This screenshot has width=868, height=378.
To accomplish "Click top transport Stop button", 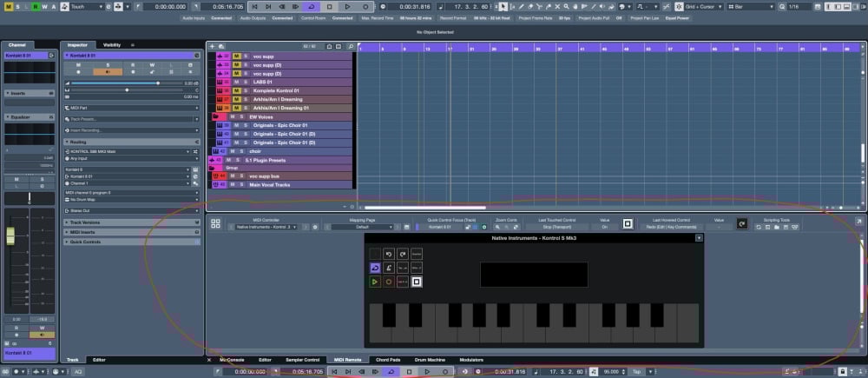I will 329,7.
